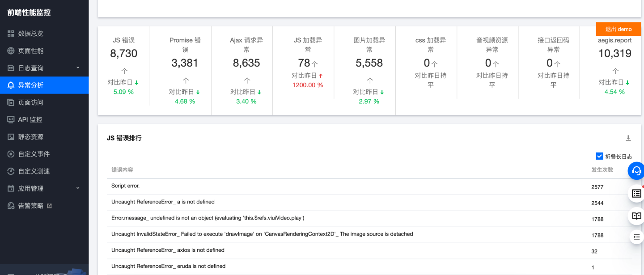Select the 静态资源 menu item

tap(30, 137)
